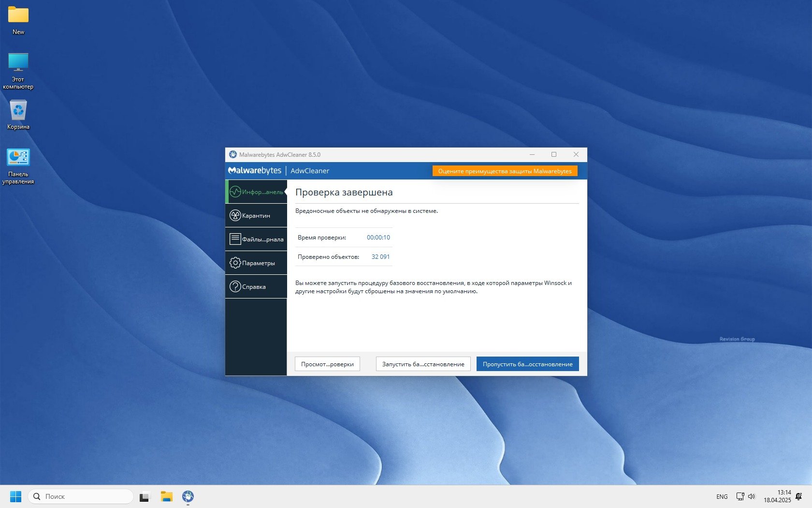Click the Task View taskbar icon

(145, 497)
